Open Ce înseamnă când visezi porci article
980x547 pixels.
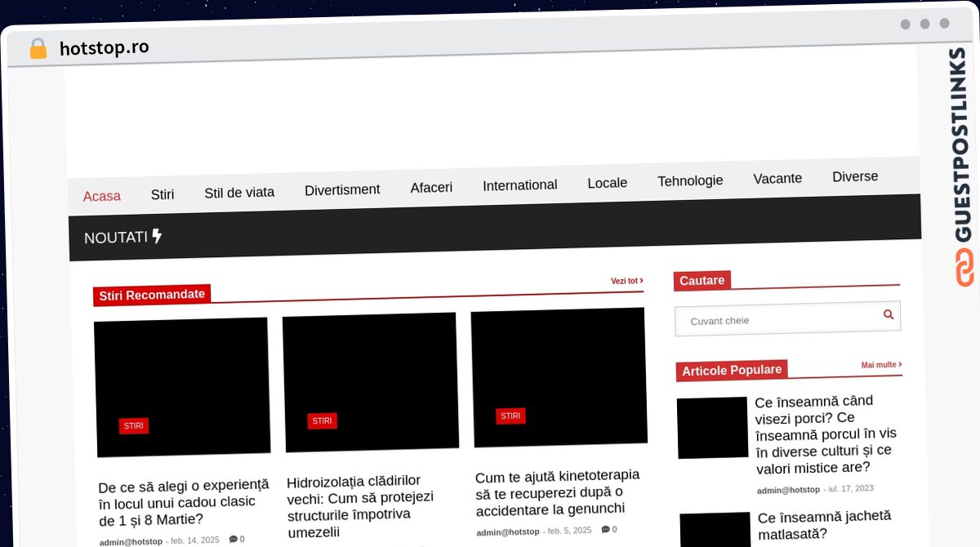tap(826, 434)
